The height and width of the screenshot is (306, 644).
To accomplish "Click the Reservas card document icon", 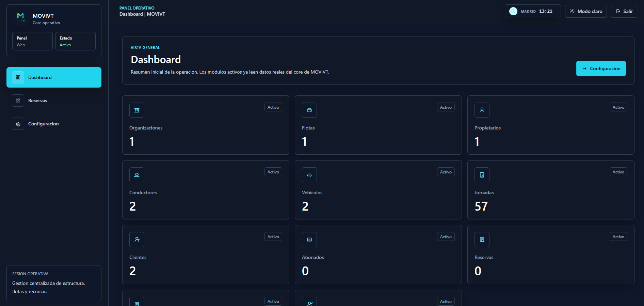I will click(482, 240).
